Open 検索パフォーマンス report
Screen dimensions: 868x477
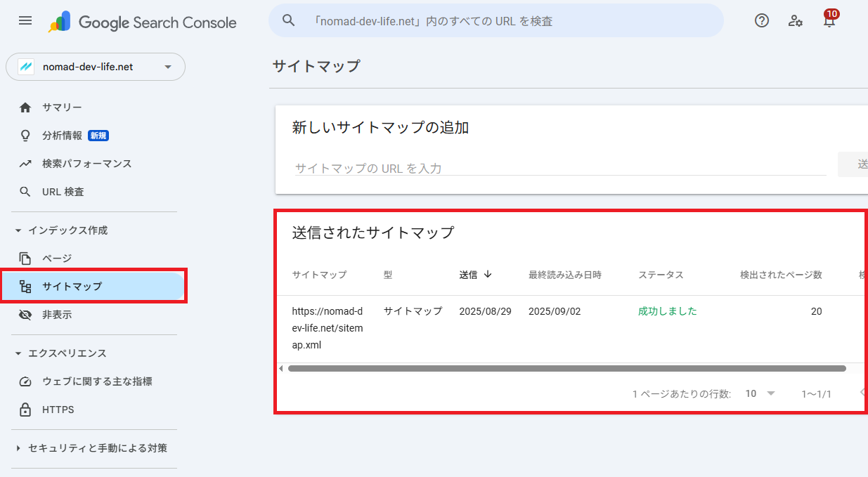[86, 164]
